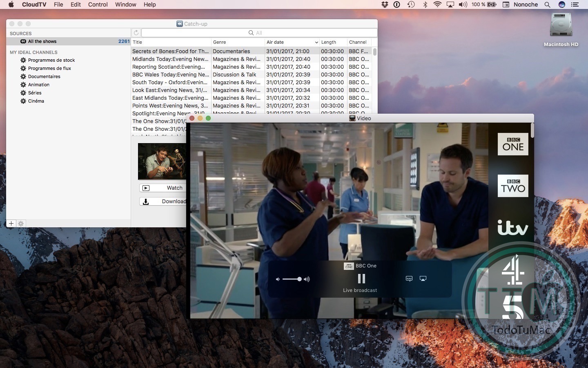Pause the BBC One live broadcast
This screenshot has width=588, height=368.
(x=361, y=278)
